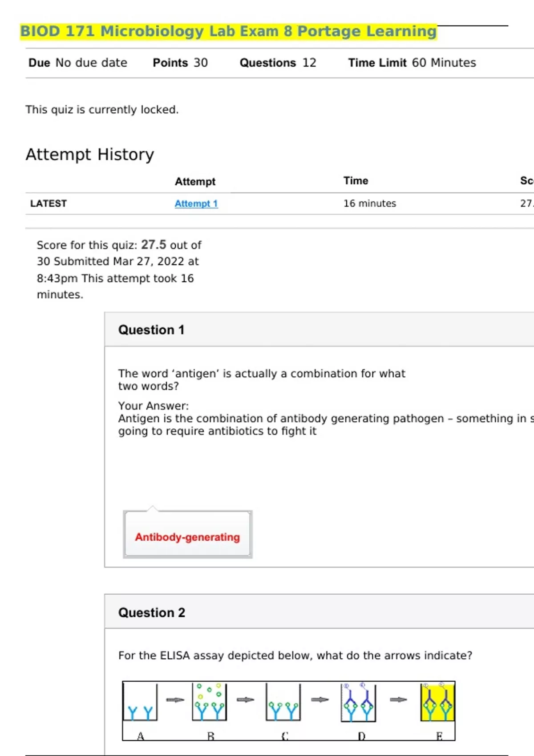The image size is (534, 756).
Task: Click the Question 2 header
Action: [x=152, y=613]
